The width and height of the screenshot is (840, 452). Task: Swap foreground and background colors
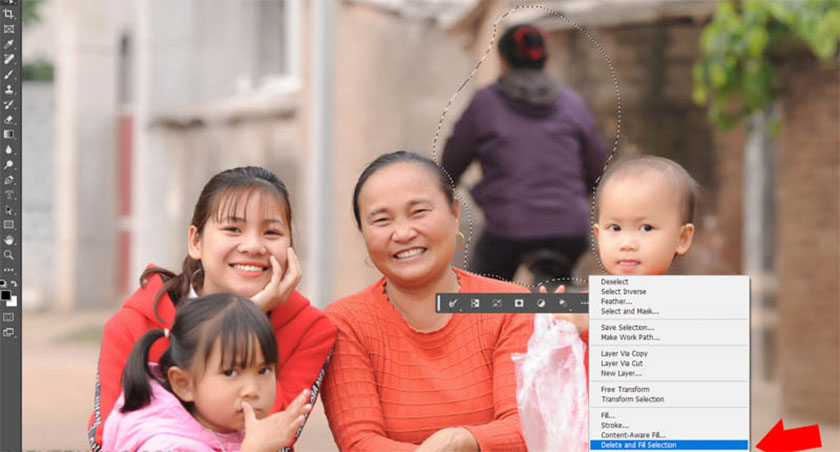14,283
